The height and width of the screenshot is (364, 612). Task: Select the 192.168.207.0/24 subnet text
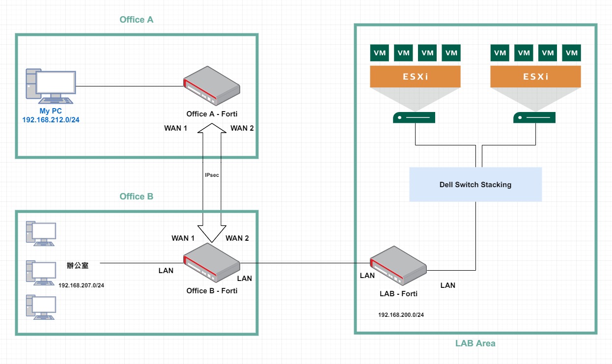[82, 285]
